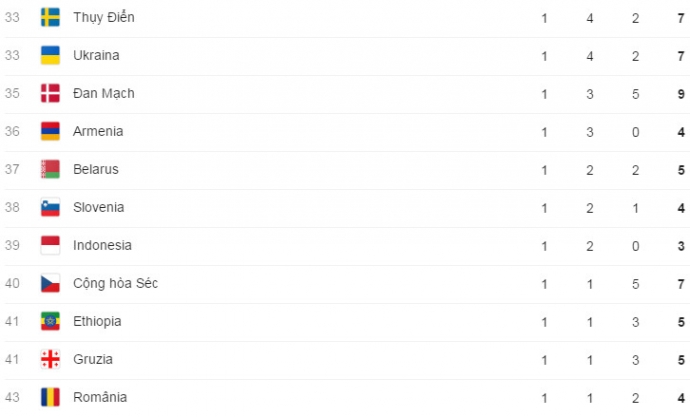Click the Sweden flag icon

(x=50, y=18)
